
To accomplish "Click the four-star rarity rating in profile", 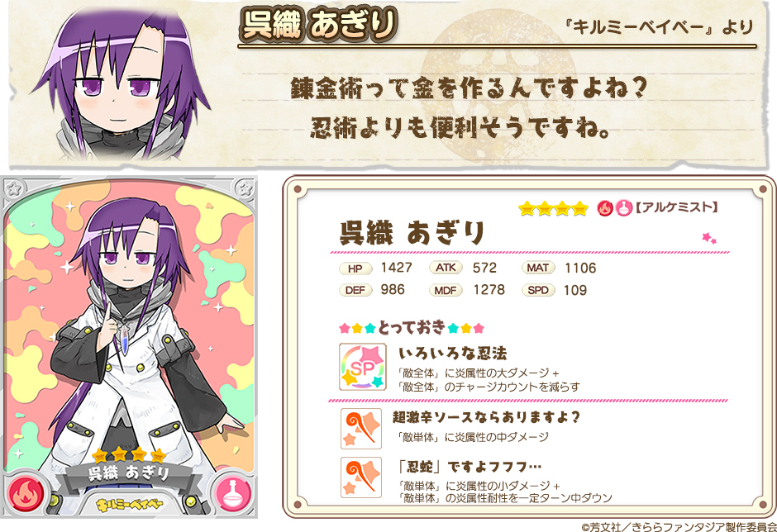I will [x=553, y=208].
